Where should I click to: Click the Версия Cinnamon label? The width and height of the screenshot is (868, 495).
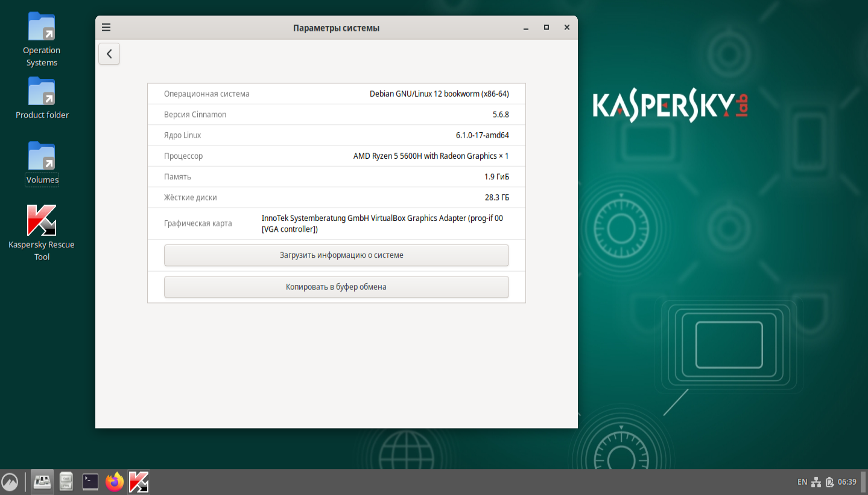pyautogui.click(x=195, y=115)
